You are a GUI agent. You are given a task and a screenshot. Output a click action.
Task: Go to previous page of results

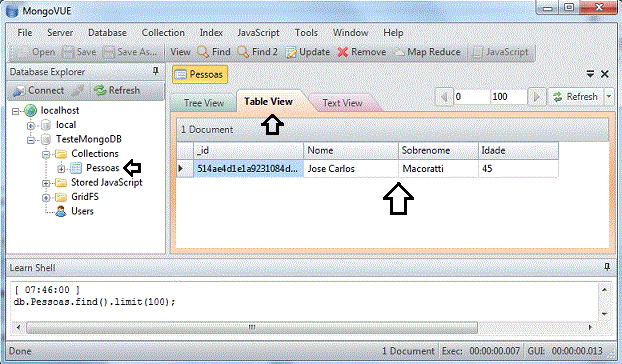444,97
